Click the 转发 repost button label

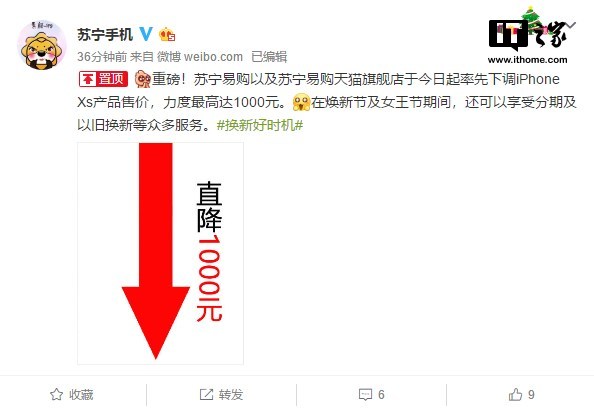[x=231, y=395]
